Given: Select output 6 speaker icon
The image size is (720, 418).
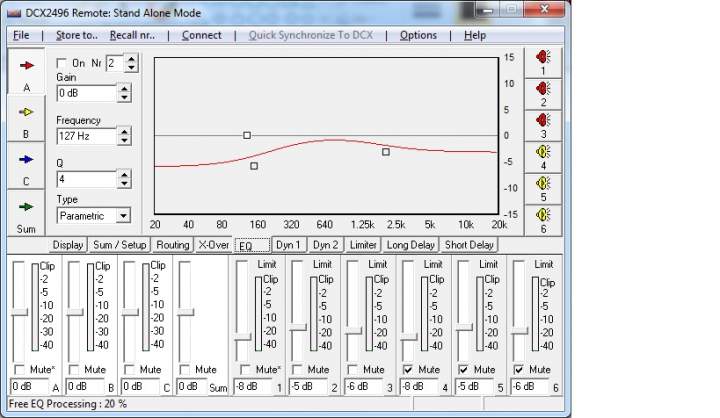Looking at the screenshot, I should 543,215.
